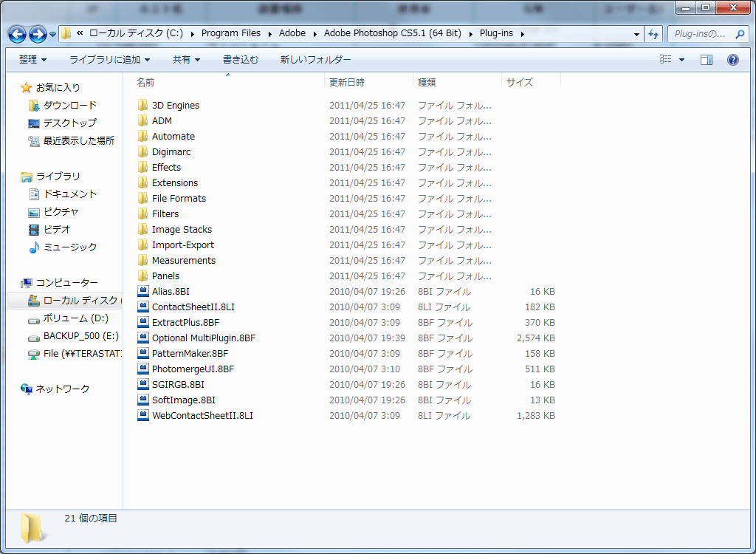Sort by the 名前 column header
756x554 pixels.
pos(229,83)
